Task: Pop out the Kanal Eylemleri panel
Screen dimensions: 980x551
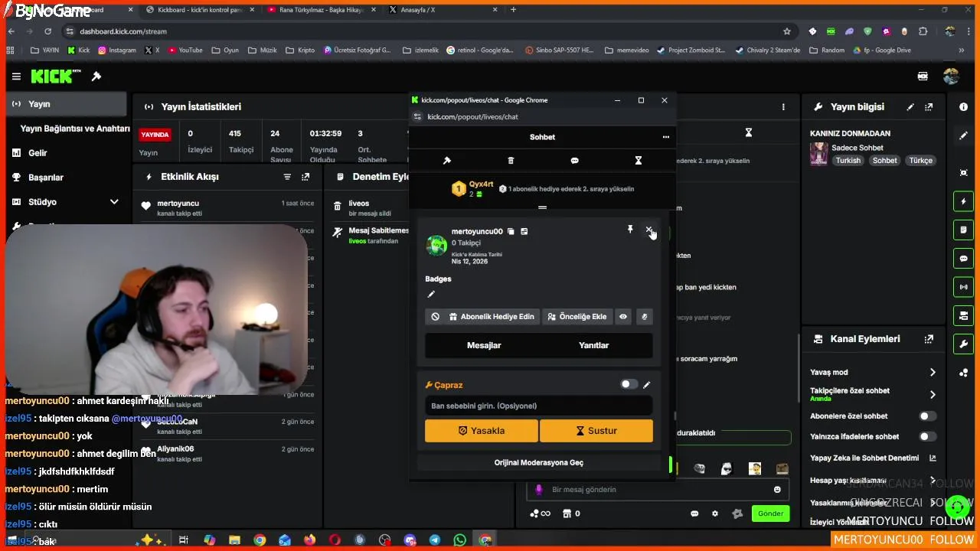Action: click(929, 339)
